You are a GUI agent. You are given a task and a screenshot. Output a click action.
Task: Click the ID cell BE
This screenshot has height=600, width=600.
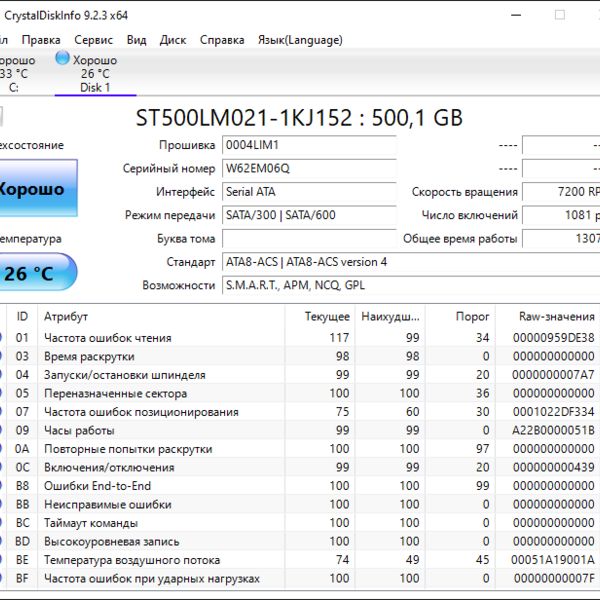point(22,560)
